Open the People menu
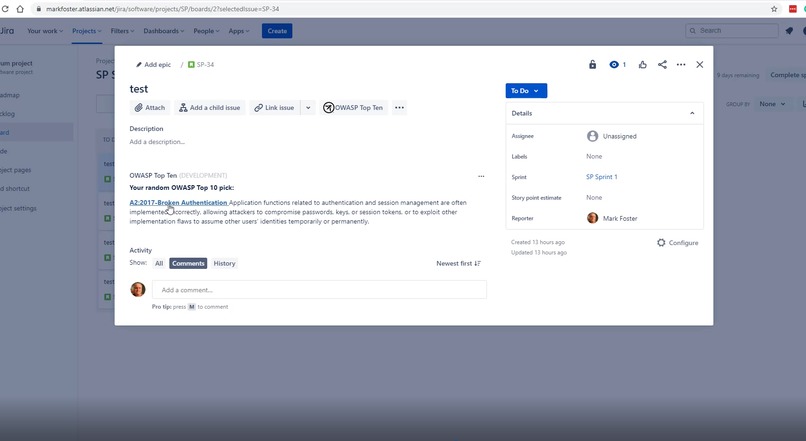Viewport: 806px width, 441px height. coord(206,31)
